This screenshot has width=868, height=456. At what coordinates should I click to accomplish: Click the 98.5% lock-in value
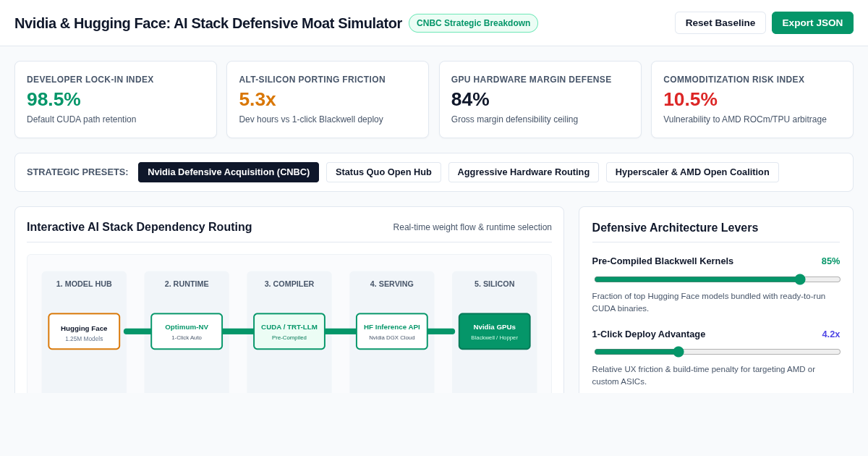[x=54, y=99]
